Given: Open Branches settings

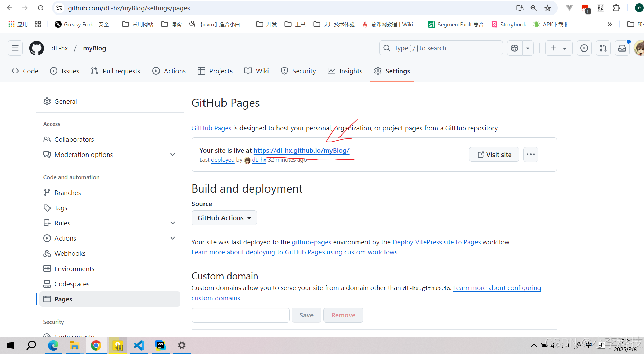Looking at the screenshot, I should (x=110, y=193).
